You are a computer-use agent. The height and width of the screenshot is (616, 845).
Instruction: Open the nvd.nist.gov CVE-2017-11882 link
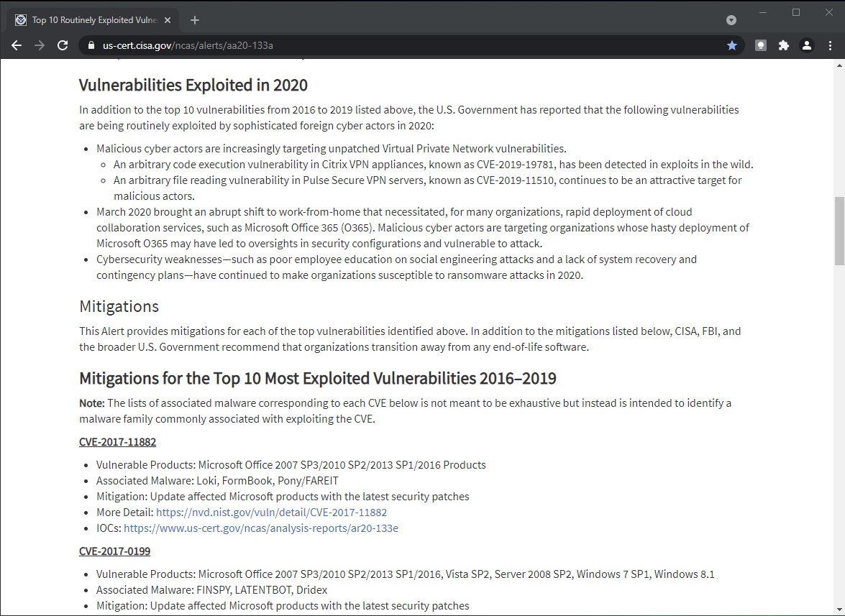pos(272,512)
